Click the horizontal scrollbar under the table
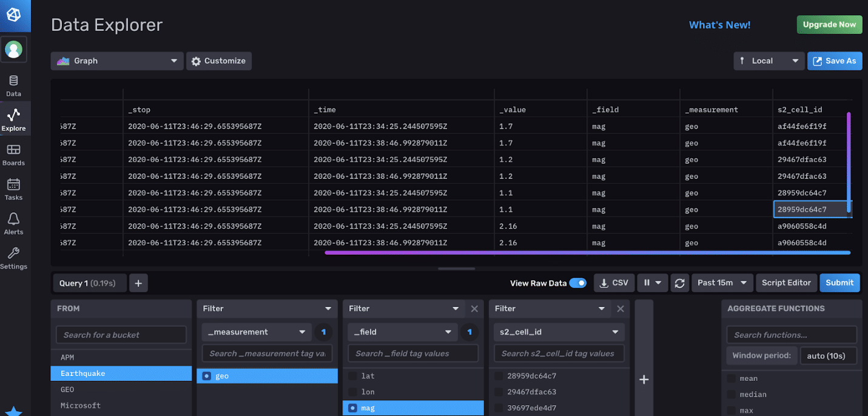 pos(587,252)
